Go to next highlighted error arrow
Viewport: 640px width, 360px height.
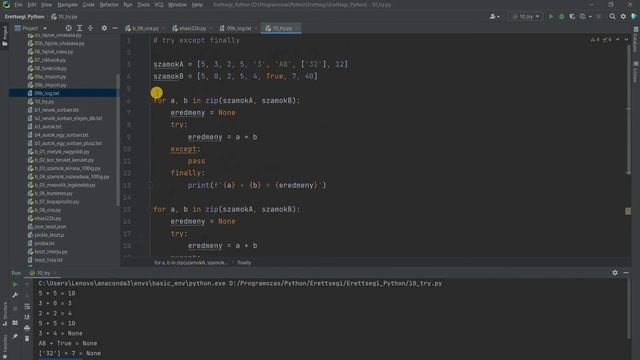click(x=626, y=40)
